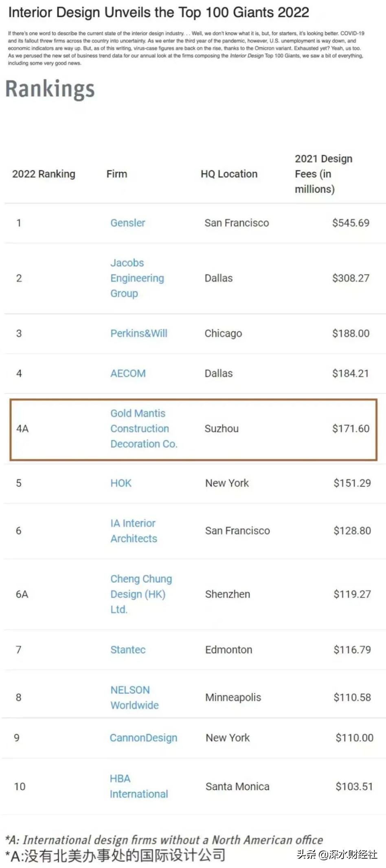
Task: Open IA Interior Architects link
Action: 134,531
